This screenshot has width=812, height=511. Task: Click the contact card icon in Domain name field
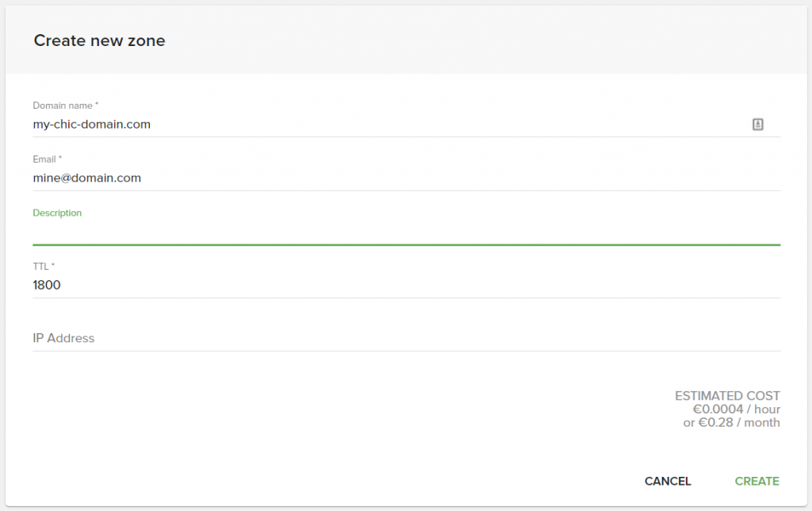pos(757,125)
